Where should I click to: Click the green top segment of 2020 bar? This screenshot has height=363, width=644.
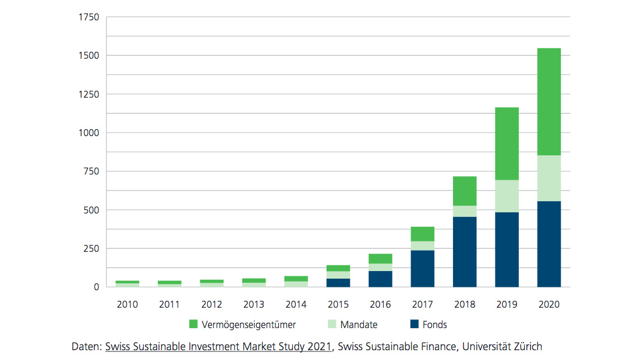(549, 102)
